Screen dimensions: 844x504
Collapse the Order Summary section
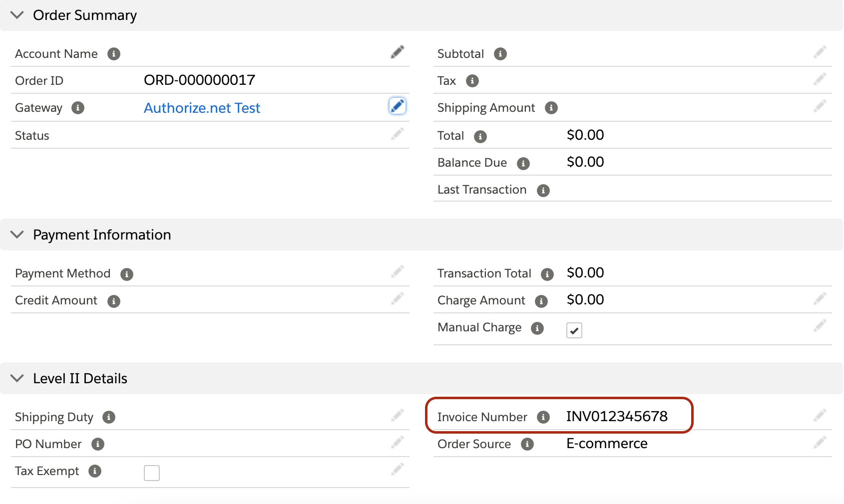[x=17, y=15]
